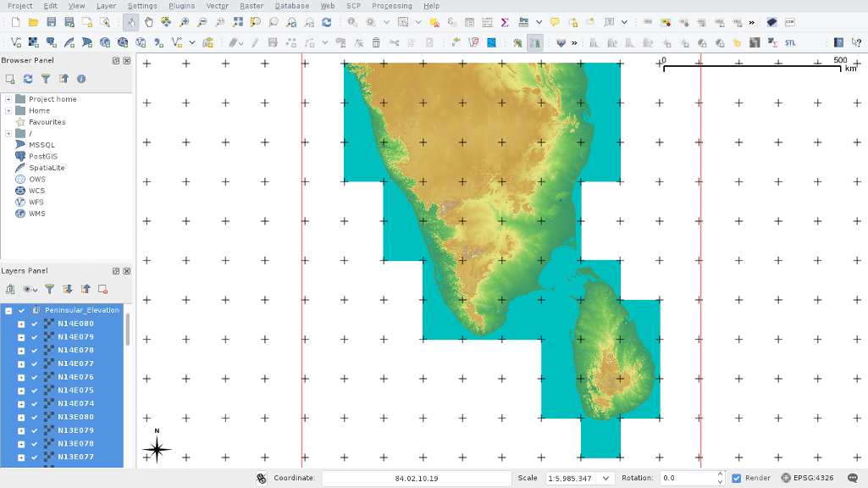Screen dimensions: 868x488
Task: Click the STL export toolbar icon
Action: pos(790,42)
